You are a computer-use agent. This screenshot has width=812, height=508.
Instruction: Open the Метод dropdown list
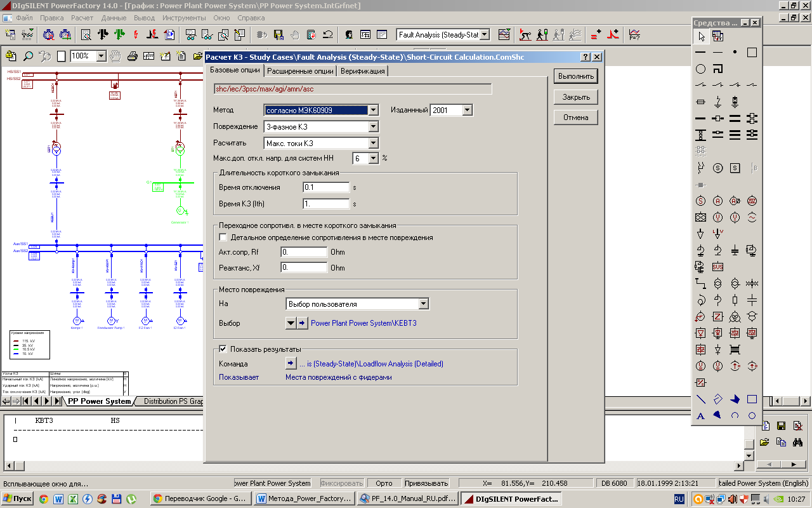(374, 110)
